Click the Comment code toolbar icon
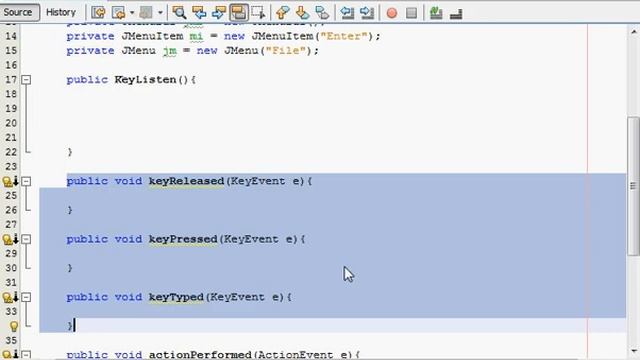 [x=436, y=13]
